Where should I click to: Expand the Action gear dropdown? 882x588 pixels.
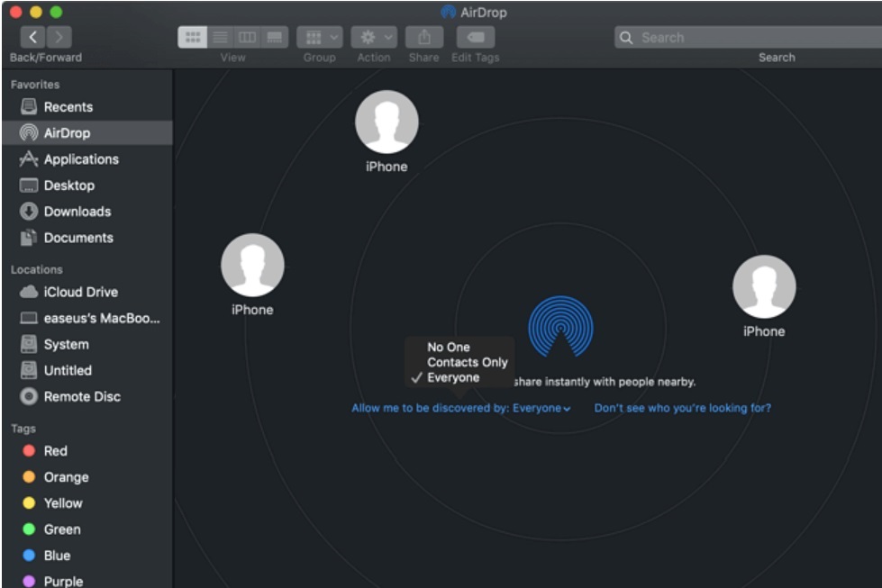pyautogui.click(x=373, y=37)
